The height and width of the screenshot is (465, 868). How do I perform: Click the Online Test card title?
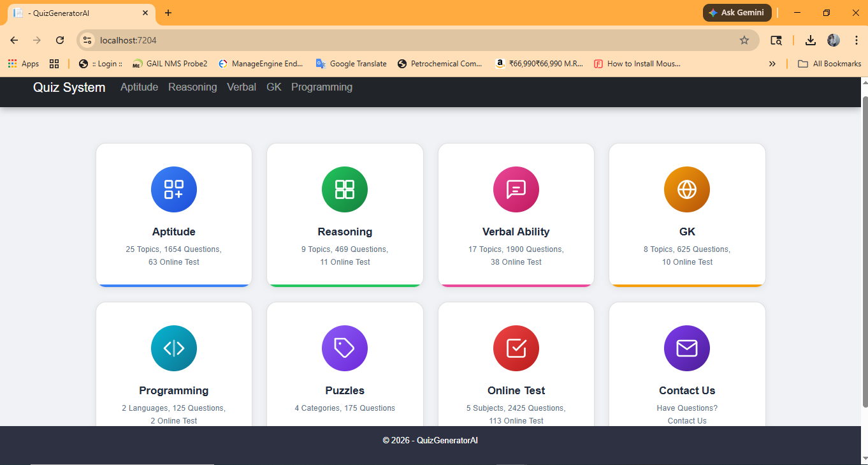point(516,390)
